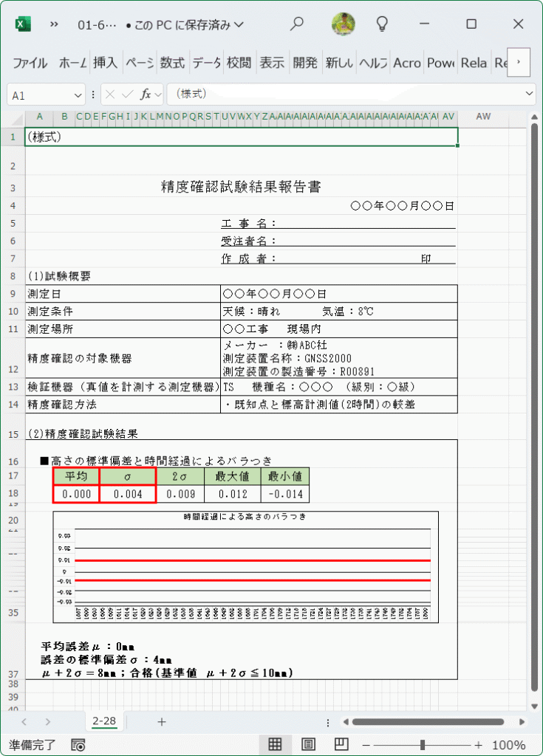Viewport: 543px width, 756px height.
Task: Click the user account avatar
Action: click(x=344, y=24)
